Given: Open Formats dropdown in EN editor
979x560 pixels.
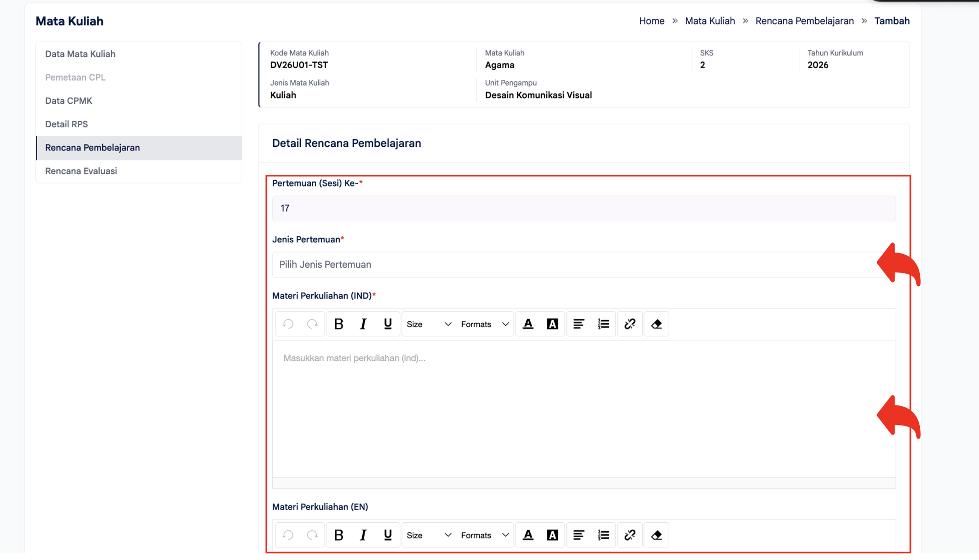Looking at the screenshot, I should click(485, 535).
